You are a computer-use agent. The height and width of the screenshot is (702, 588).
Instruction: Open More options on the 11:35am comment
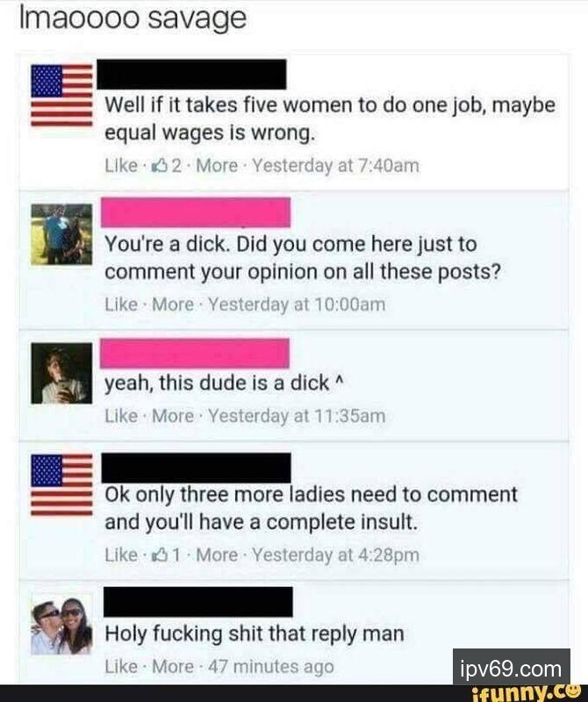173,416
